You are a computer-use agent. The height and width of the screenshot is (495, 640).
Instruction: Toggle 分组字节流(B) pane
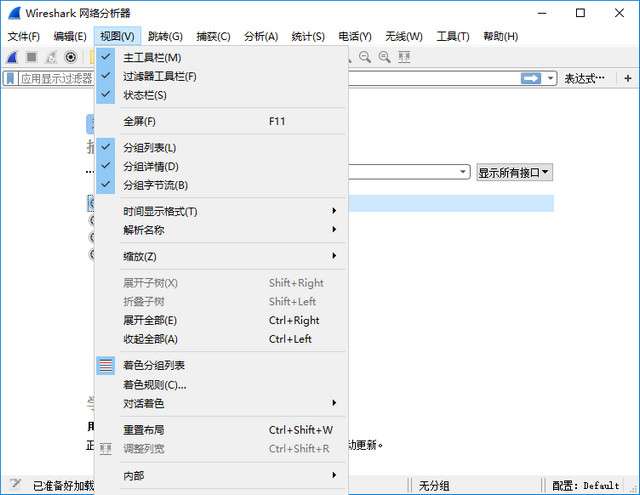[221, 185]
